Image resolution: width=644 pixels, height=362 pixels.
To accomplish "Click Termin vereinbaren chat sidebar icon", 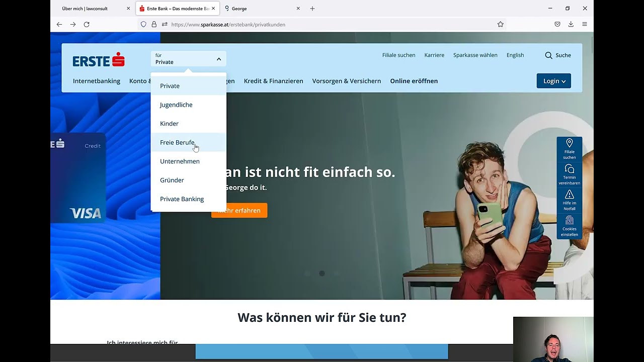I will pos(570,175).
